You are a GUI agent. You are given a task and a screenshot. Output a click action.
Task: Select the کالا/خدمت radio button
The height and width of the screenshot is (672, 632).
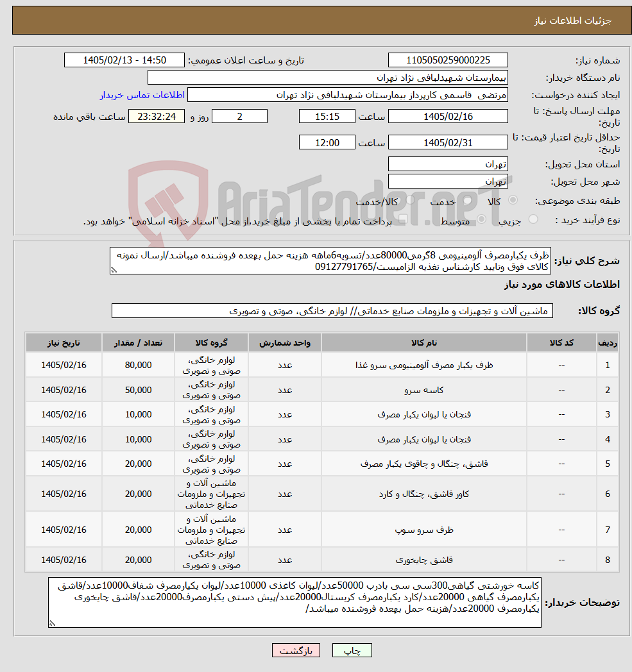click(x=411, y=199)
